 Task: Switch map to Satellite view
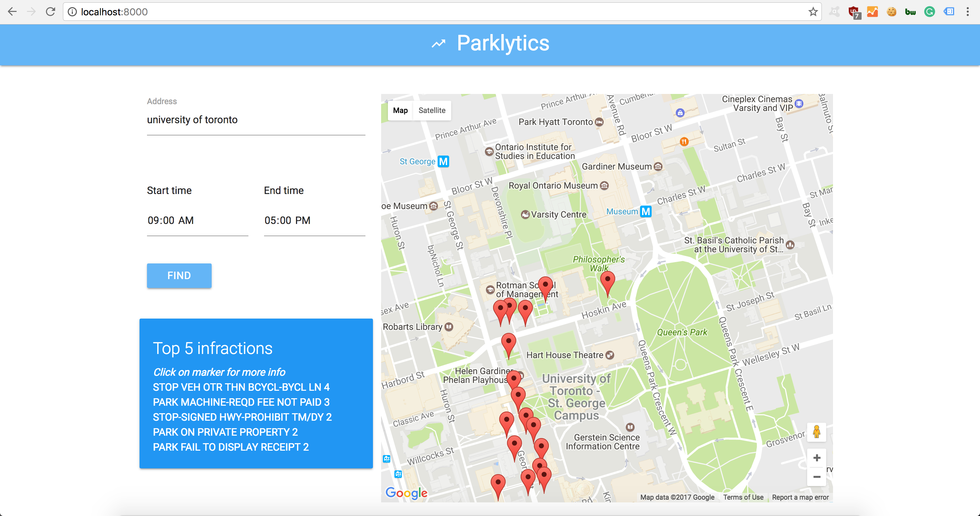pos(431,110)
